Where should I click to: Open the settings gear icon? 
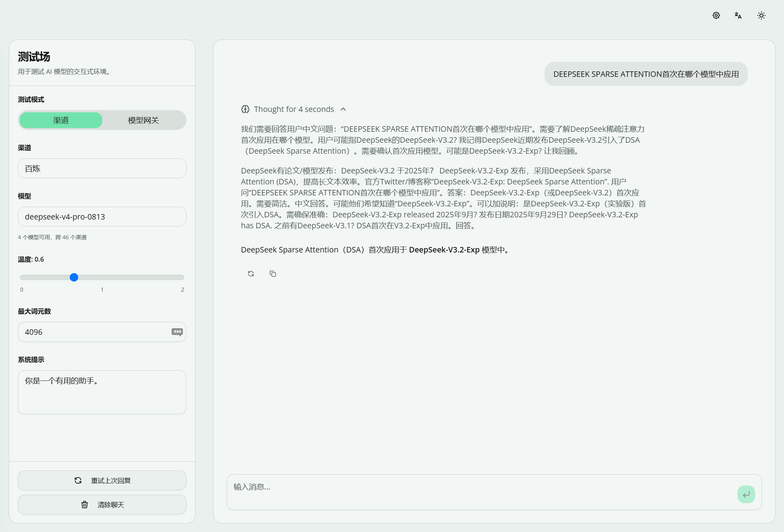[716, 15]
